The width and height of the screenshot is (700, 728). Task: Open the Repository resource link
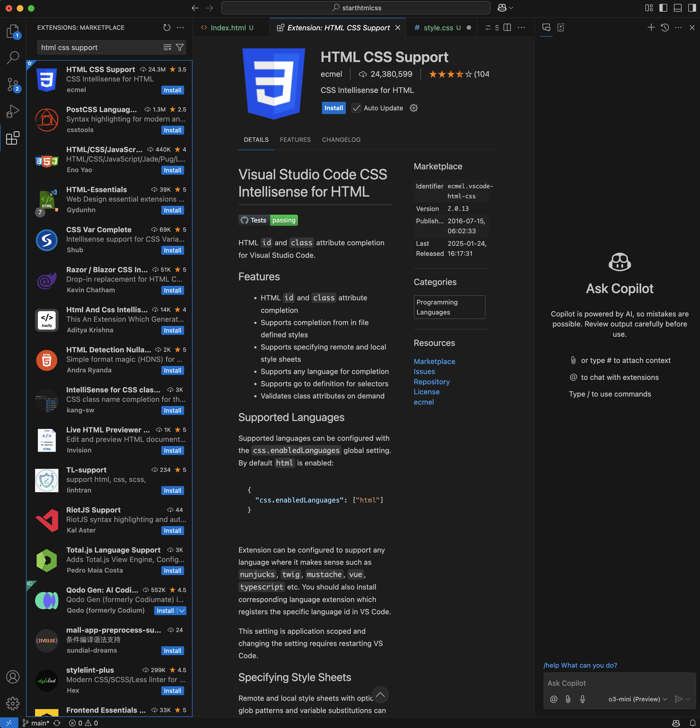(x=431, y=382)
